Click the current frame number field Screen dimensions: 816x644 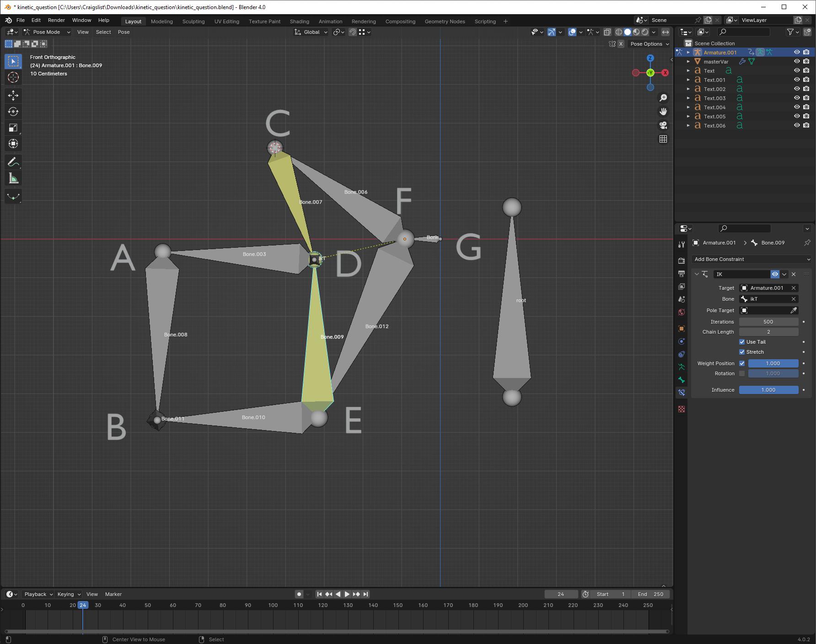coord(561,594)
